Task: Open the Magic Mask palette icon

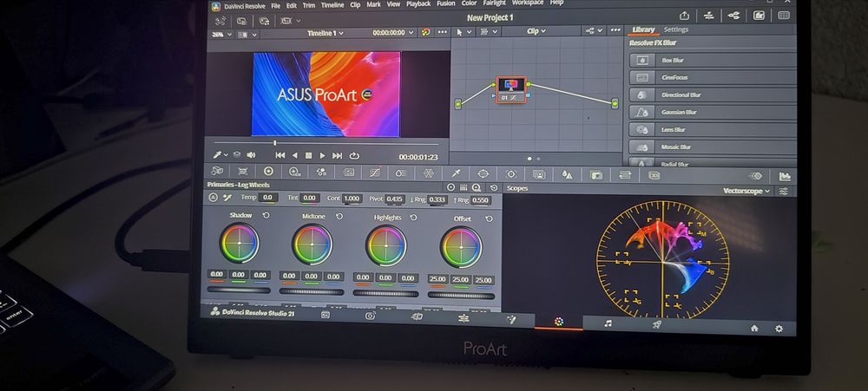Action: pyautogui.click(x=539, y=174)
